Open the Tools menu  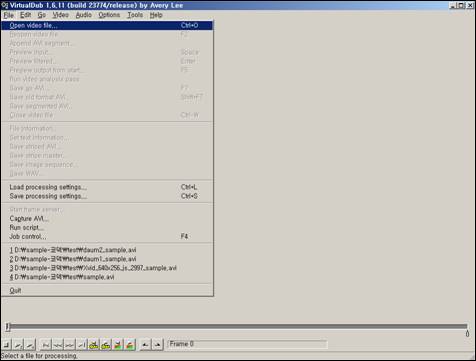pos(135,15)
